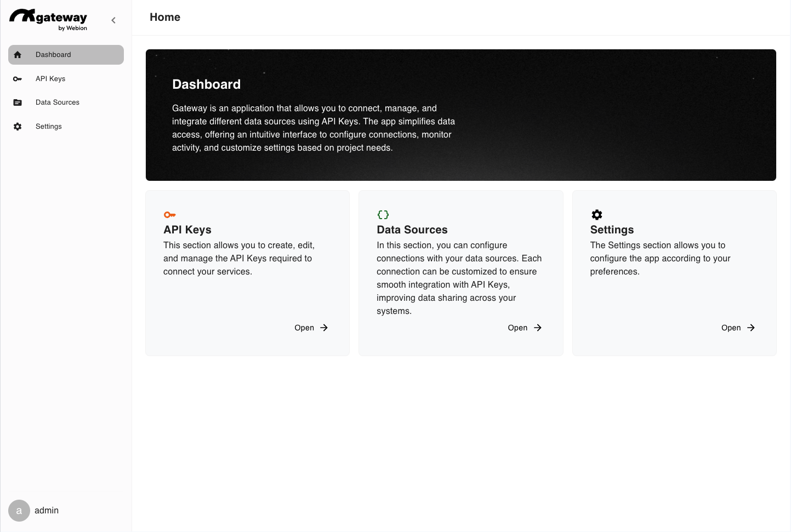This screenshot has width=791, height=532.
Task: Click the arrow icon next to Settings Open
Action: [x=751, y=328]
